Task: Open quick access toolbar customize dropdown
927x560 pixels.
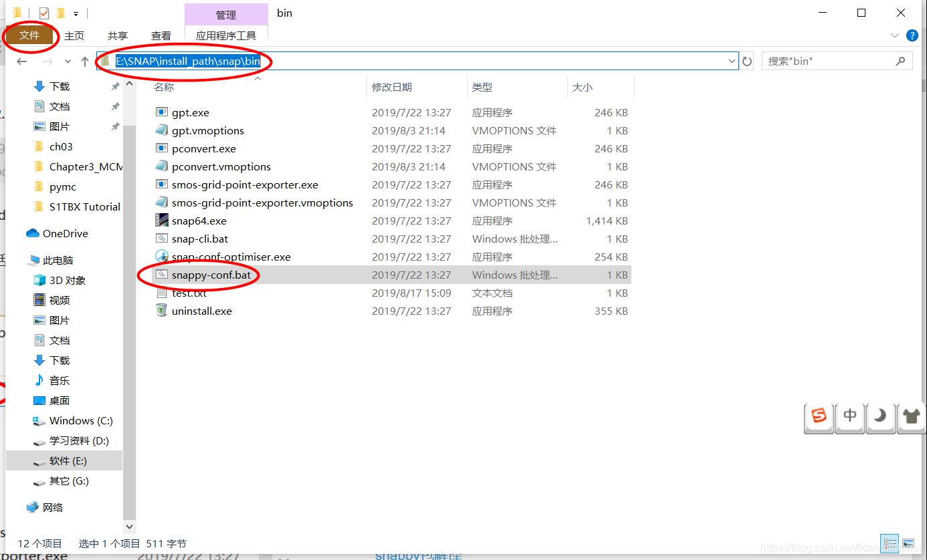Action: [76, 13]
